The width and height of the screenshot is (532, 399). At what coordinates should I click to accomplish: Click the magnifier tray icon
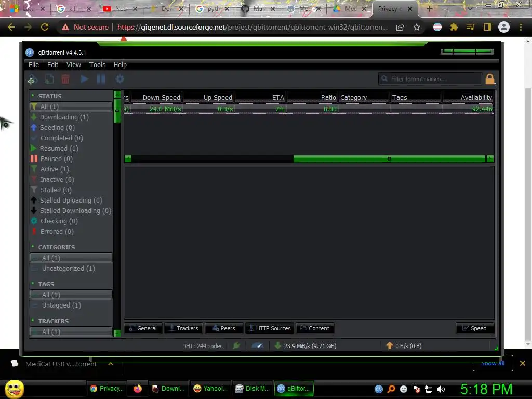pos(391,389)
